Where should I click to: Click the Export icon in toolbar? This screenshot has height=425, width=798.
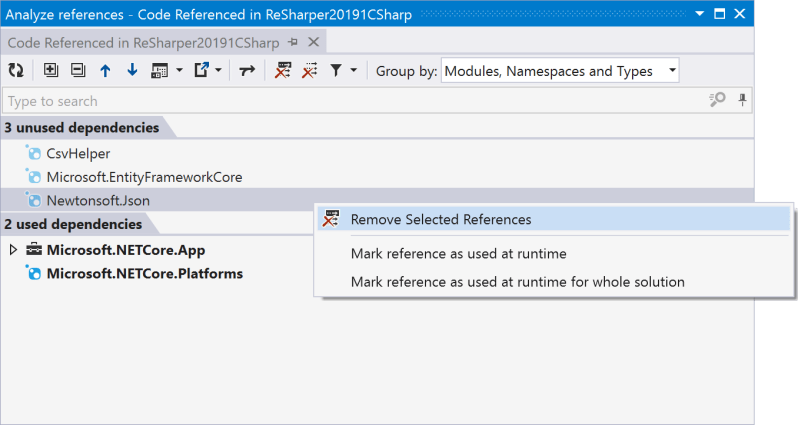point(202,70)
